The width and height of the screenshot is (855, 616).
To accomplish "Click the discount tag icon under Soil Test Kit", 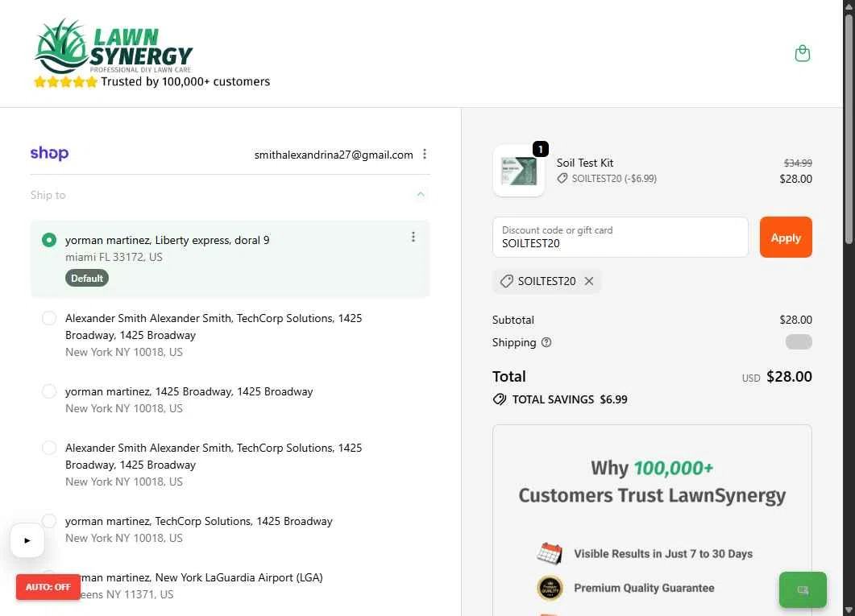I will click(562, 178).
